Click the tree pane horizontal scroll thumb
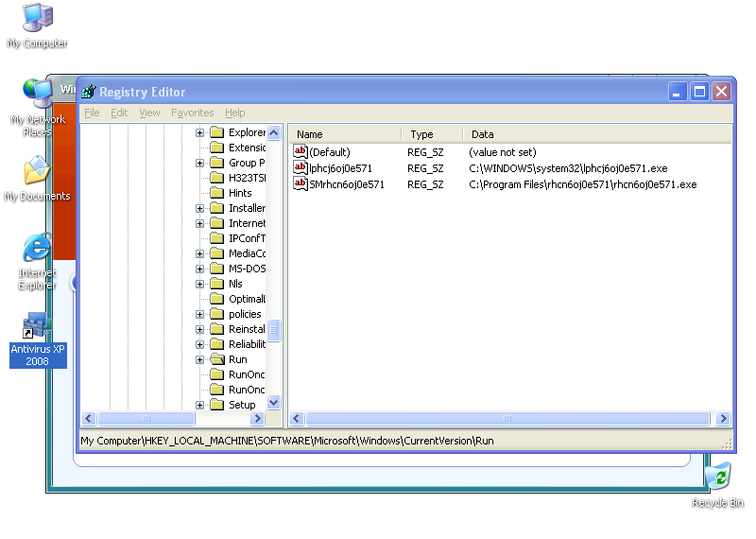Image resolution: width=756 pixels, height=539 pixels. point(146,418)
